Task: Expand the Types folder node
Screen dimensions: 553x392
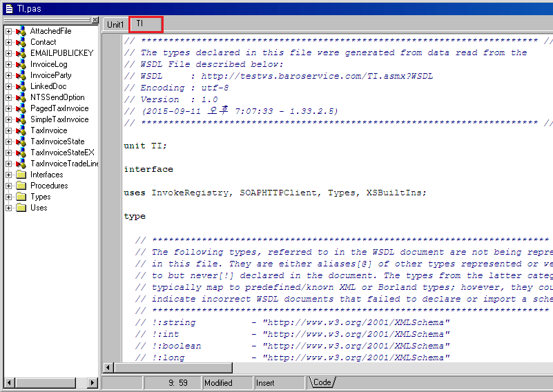Action: 8,197
